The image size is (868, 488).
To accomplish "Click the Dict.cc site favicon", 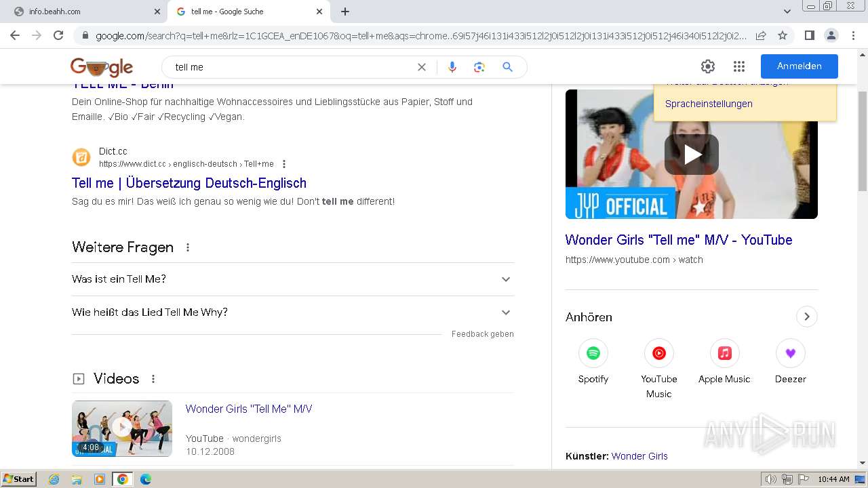I will click(x=81, y=157).
